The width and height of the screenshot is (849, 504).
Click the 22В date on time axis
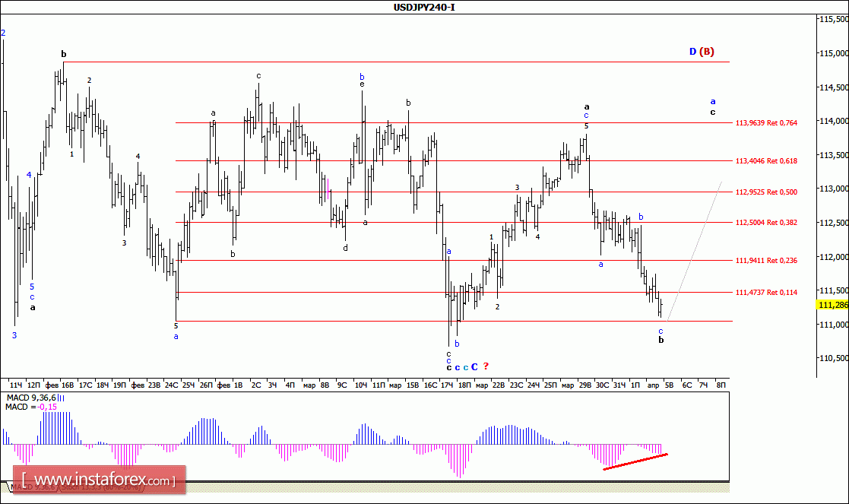(x=499, y=385)
